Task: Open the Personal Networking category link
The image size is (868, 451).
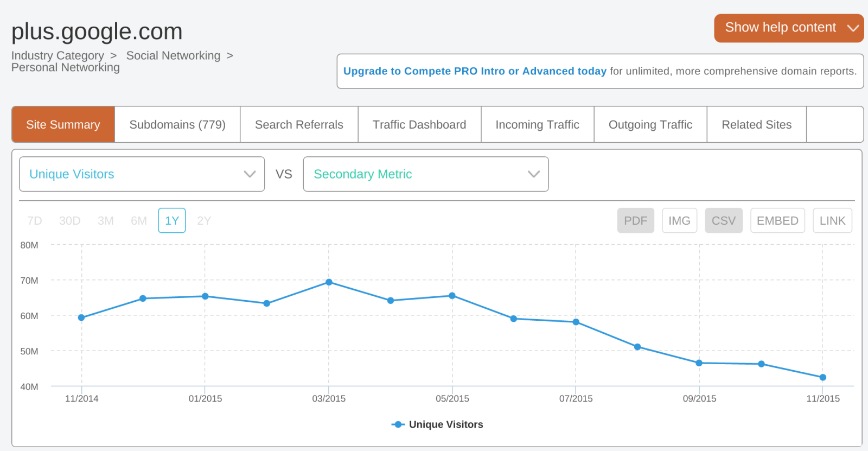Action: click(x=66, y=67)
